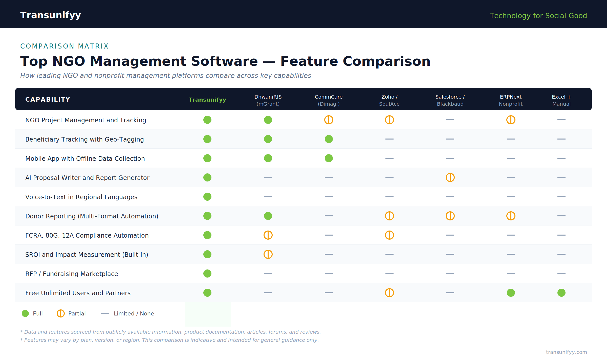Click Excel dash for NGO Project Management
Screen dimensions: 607x364
click(x=561, y=120)
